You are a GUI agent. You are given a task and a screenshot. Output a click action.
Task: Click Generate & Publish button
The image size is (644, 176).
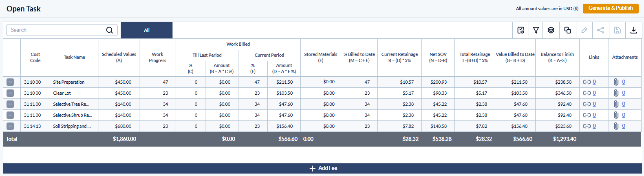(610, 8)
